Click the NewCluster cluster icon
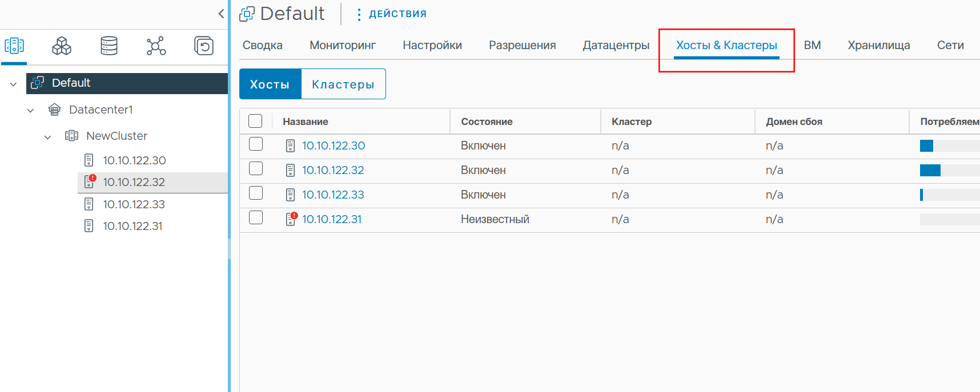The width and height of the screenshot is (980, 392). (x=71, y=136)
